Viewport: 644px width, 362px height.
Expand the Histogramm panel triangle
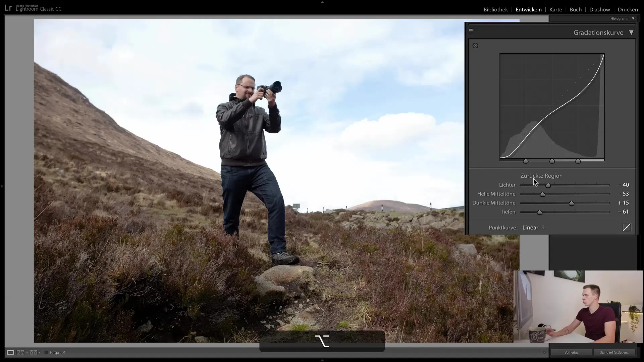point(633,18)
